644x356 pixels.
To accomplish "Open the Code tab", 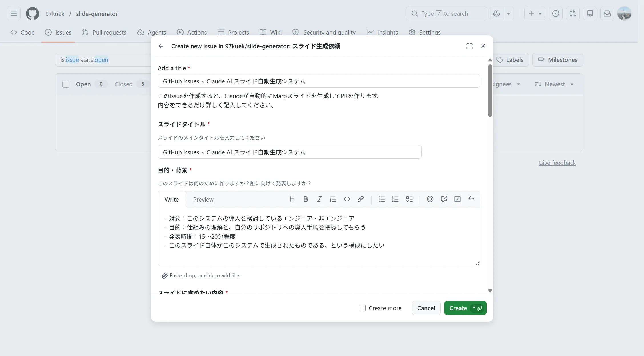I will [x=22, y=32].
